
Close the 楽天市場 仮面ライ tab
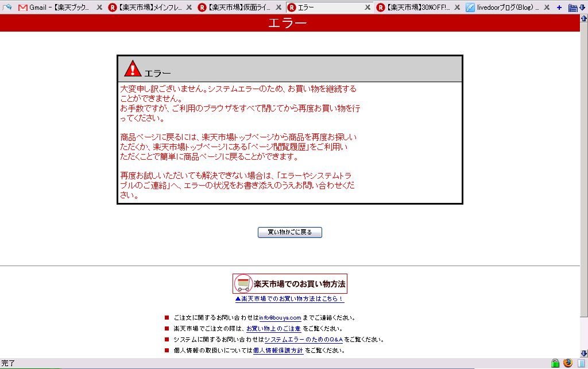[278, 7]
